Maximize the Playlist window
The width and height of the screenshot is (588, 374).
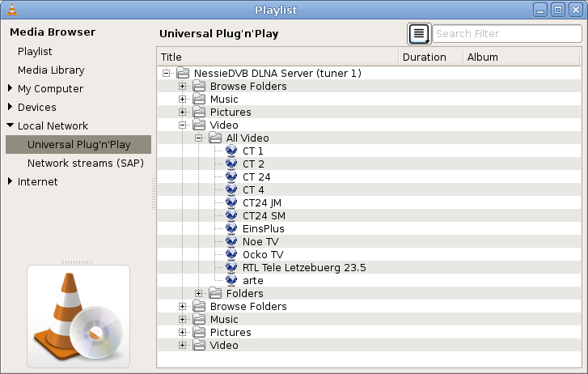coord(558,10)
